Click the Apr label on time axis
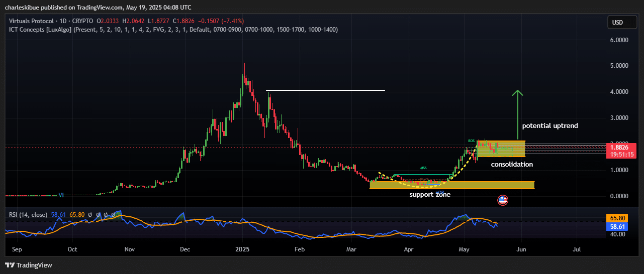This screenshot has height=274, width=644. point(409,249)
